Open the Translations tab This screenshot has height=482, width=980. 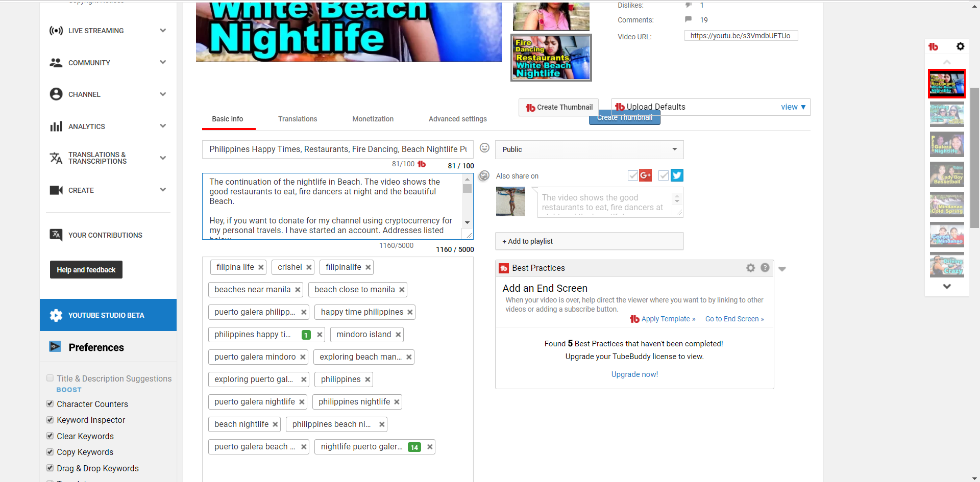[x=298, y=119]
